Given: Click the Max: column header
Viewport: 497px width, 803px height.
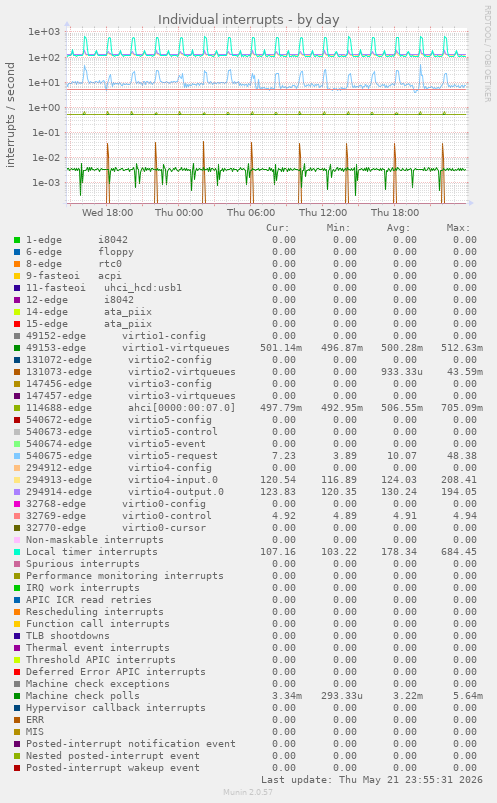Looking at the screenshot, I should (458, 228).
